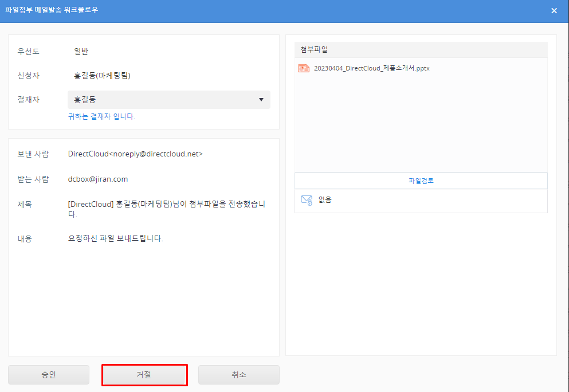Click recipient address dcbox@jiran.com
The width and height of the screenshot is (569, 392).
point(98,179)
